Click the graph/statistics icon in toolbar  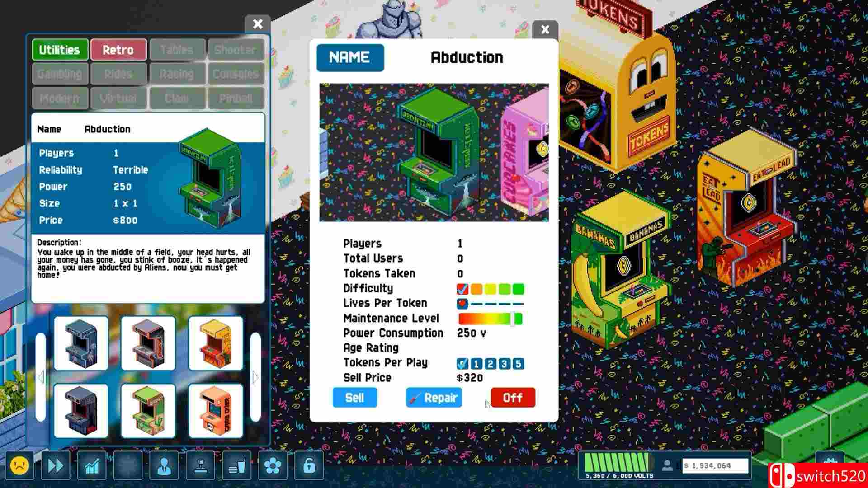click(x=92, y=466)
